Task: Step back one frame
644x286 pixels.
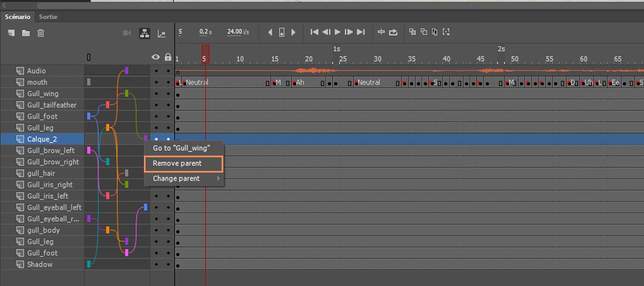Action: click(x=326, y=32)
